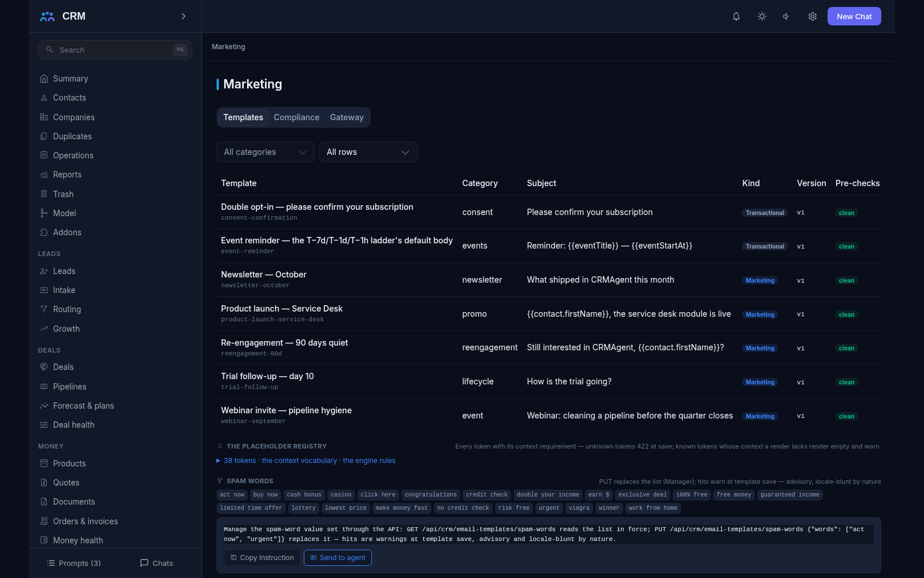924x578 pixels.
Task: Click the Marketing badge in newsletter row
Action: click(760, 280)
